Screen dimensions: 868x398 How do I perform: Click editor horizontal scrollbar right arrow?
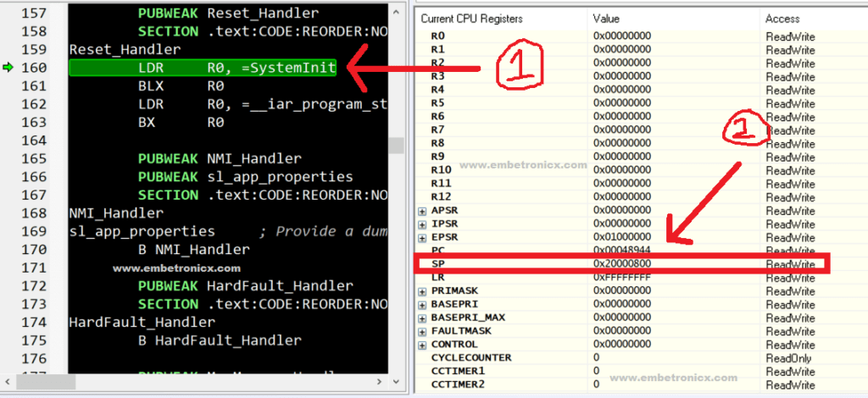click(x=380, y=382)
